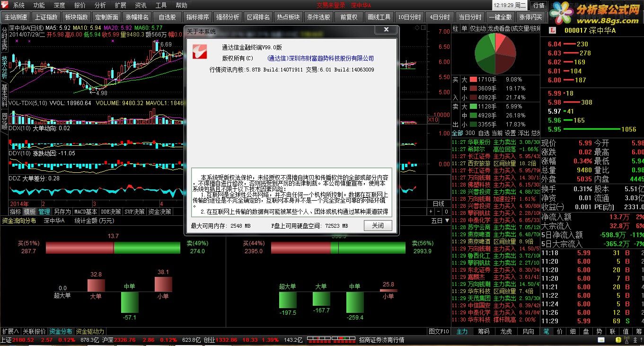This screenshot has height=346, width=644.
Task: Select the MACD基本 template tab
Action: 86,212
